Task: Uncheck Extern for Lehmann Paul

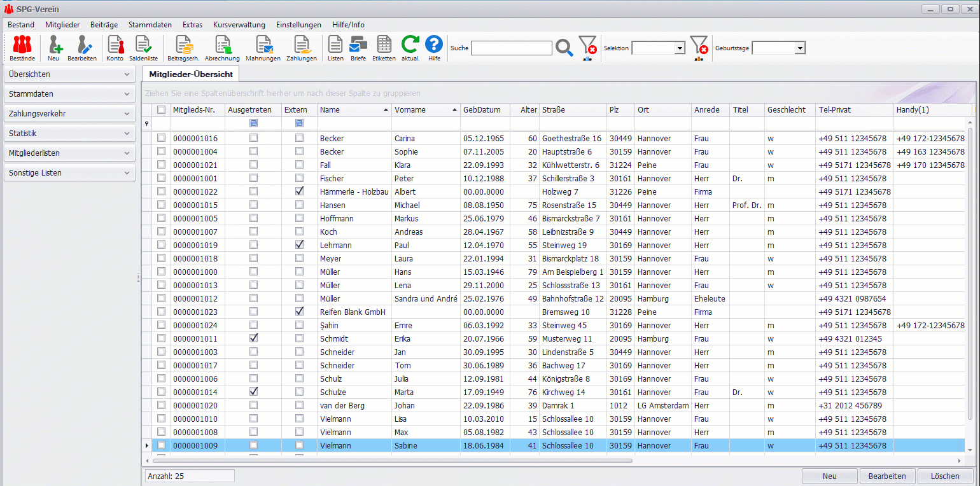Action: tap(299, 245)
